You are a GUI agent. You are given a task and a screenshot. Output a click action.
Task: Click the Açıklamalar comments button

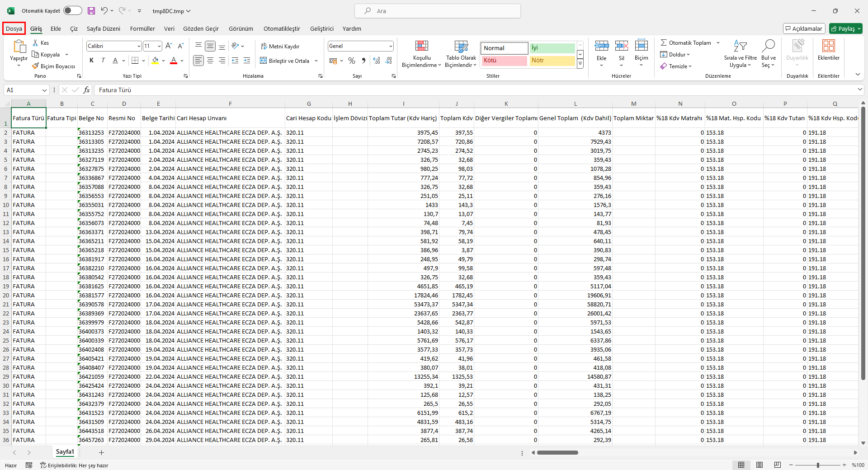tap(804, 28)
